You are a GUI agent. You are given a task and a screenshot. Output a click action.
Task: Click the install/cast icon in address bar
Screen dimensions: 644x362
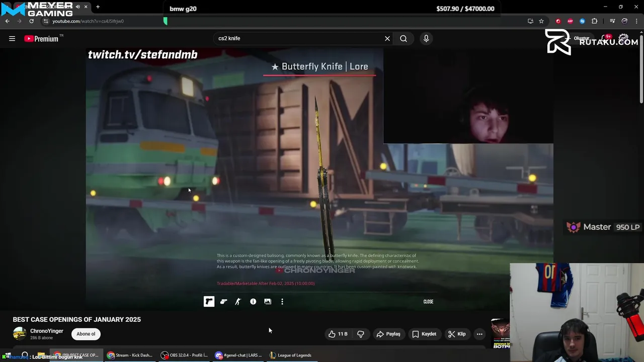tap(530, 21)
